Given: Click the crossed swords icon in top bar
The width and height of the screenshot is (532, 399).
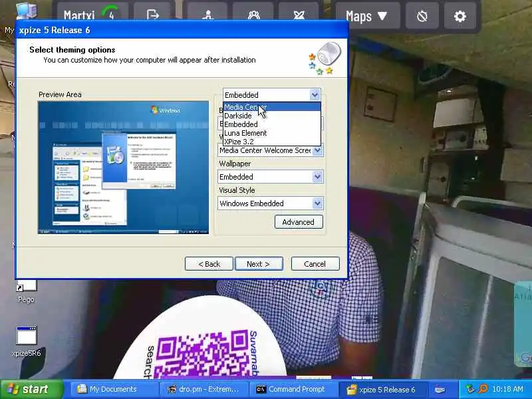Looking at the screenshot, I should pos(299,14).
